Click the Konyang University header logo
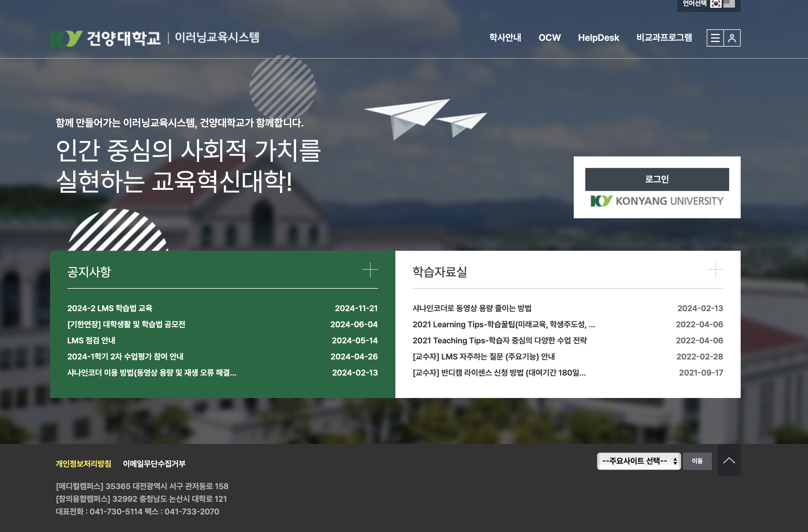The height and width of the screenshot is (532, 808). (x=105, y=38)
